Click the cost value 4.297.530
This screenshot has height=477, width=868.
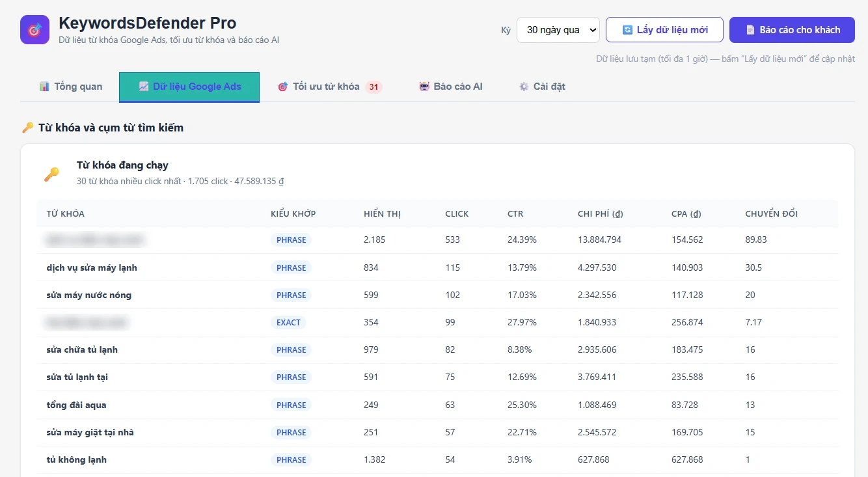(597, 267)
